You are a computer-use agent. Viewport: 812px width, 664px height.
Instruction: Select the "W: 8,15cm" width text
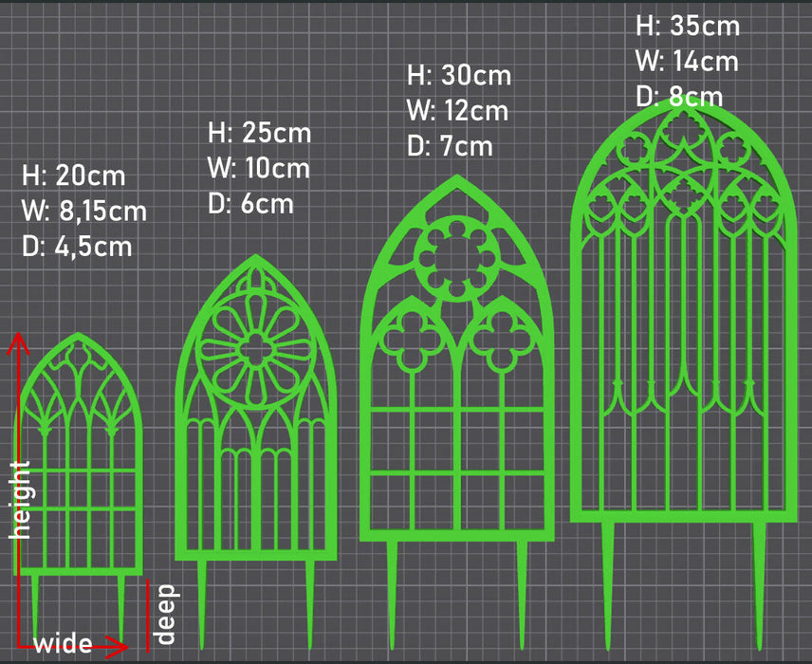coord(84,211)
